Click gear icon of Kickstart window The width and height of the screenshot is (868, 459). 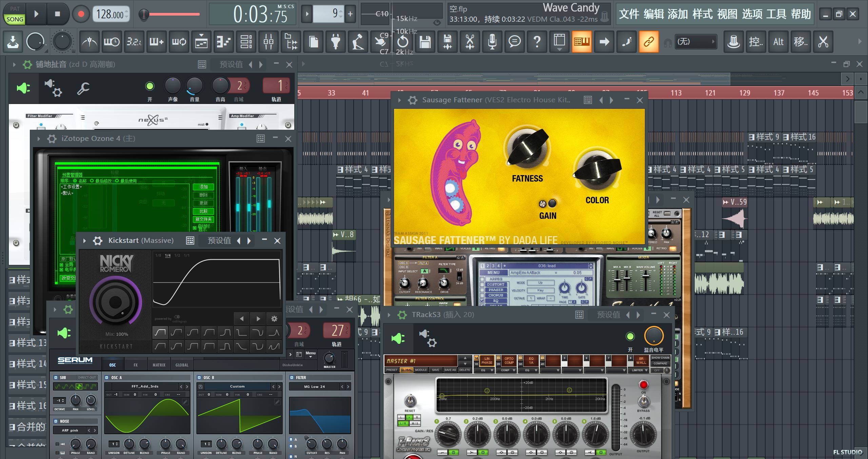click(98, 241)
